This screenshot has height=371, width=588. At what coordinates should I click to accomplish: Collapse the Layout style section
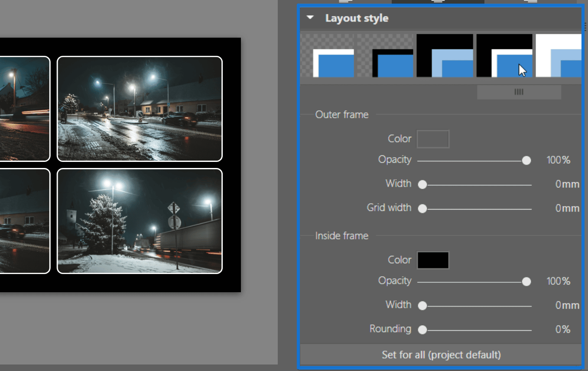pos(310,18)
